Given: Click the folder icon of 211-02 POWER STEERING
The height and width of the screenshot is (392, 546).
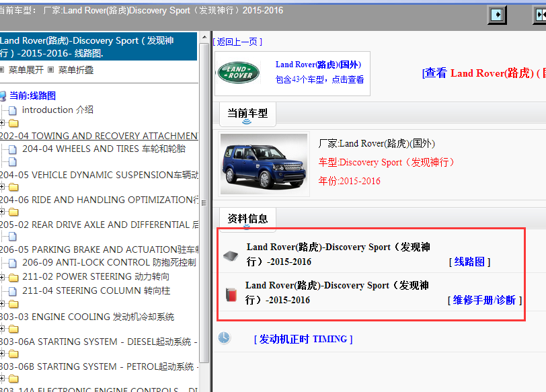Looking at the screenshot, I should 13,278.
